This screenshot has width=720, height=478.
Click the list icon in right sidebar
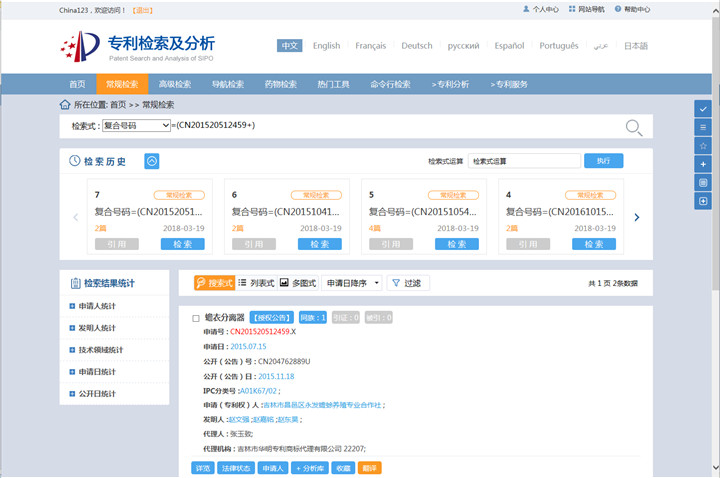pos(703,127)
